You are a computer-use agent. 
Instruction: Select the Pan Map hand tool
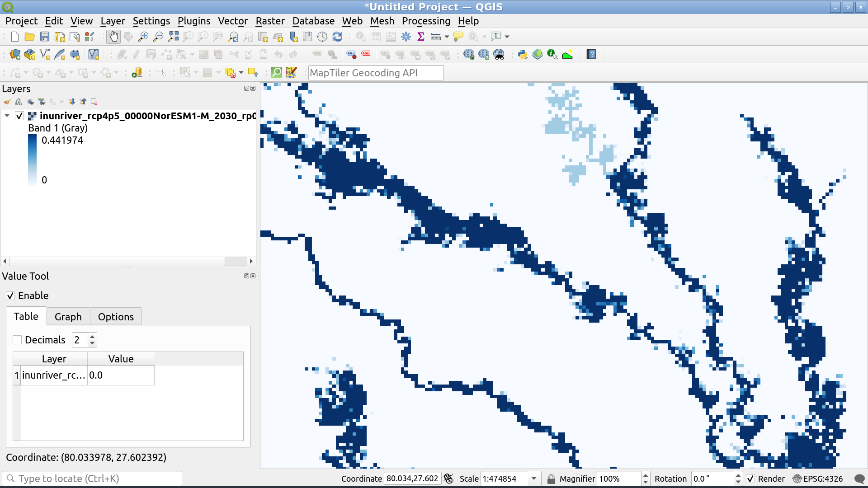[113, 37]
